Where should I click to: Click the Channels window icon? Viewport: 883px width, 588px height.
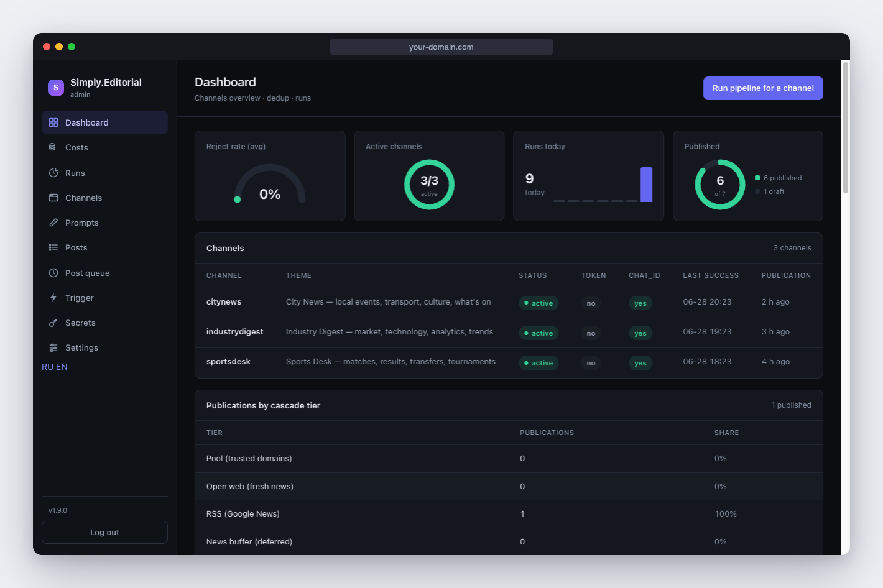tap(53, 198)
